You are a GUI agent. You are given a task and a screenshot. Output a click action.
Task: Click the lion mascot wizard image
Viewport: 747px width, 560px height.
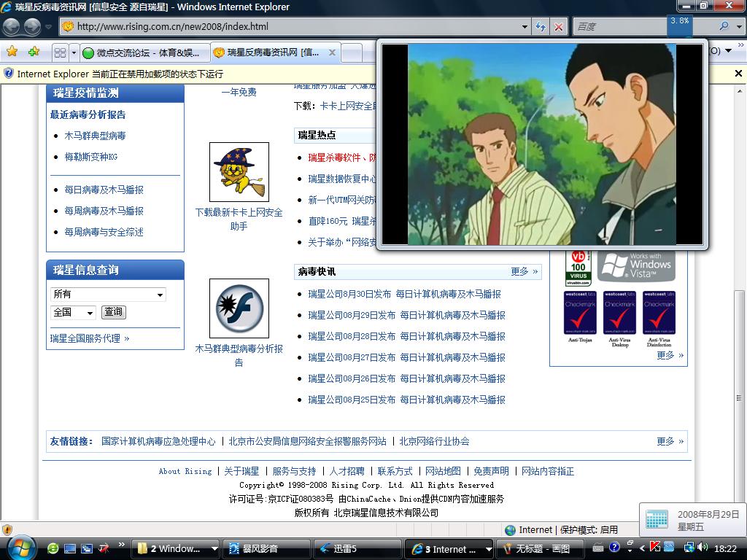[239, 172]
